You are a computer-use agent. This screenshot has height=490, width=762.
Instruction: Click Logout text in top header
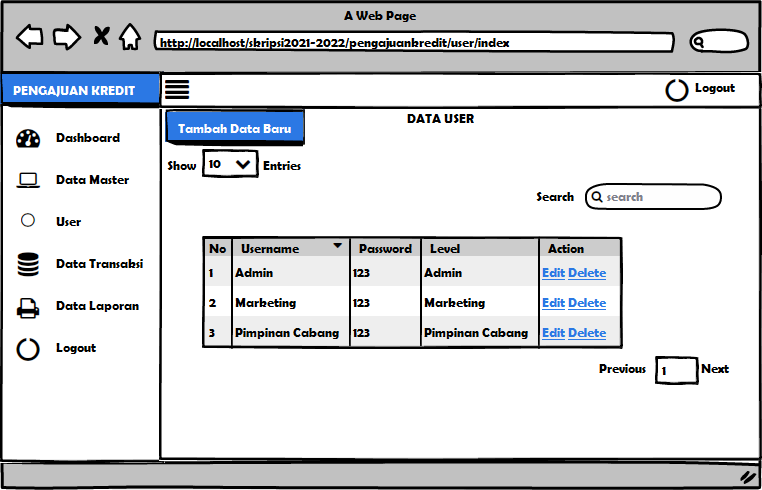pos(714,88)
